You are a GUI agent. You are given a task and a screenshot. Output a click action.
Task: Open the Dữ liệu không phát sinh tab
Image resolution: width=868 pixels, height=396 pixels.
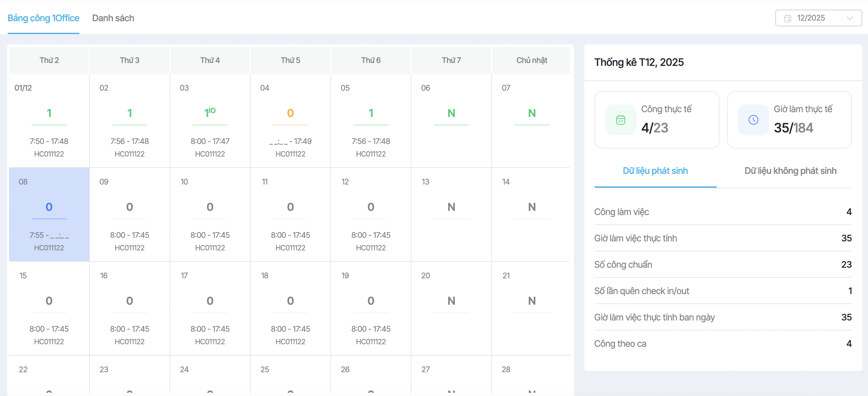pos(790,171)
